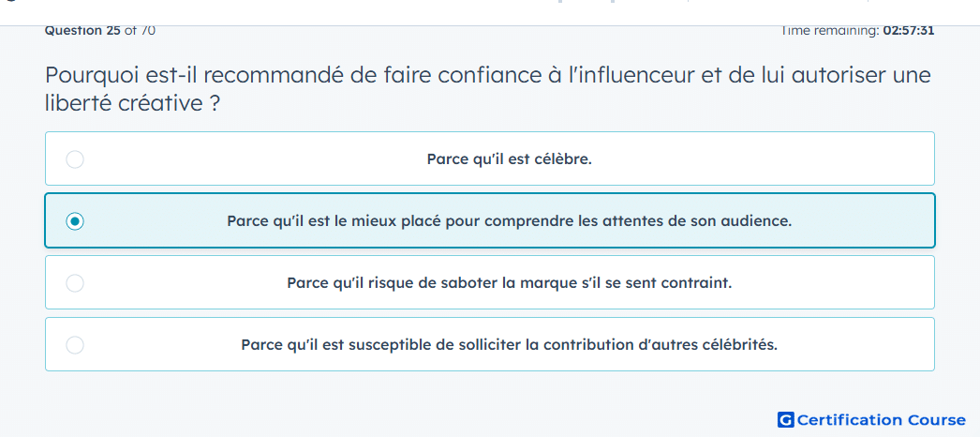Click the "Question 25 of 70" counter
The height and width of the screenshot is (437, 980).
click(x=100, y=31)
